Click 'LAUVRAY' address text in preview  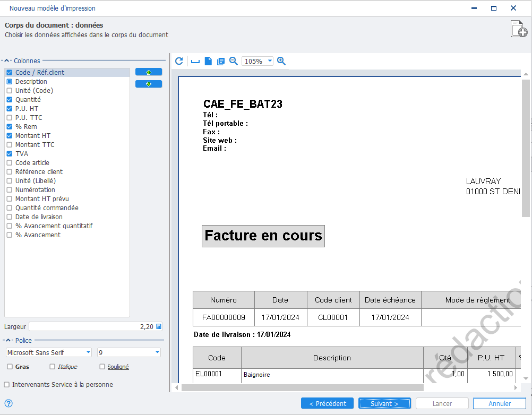tap(483, 181)
